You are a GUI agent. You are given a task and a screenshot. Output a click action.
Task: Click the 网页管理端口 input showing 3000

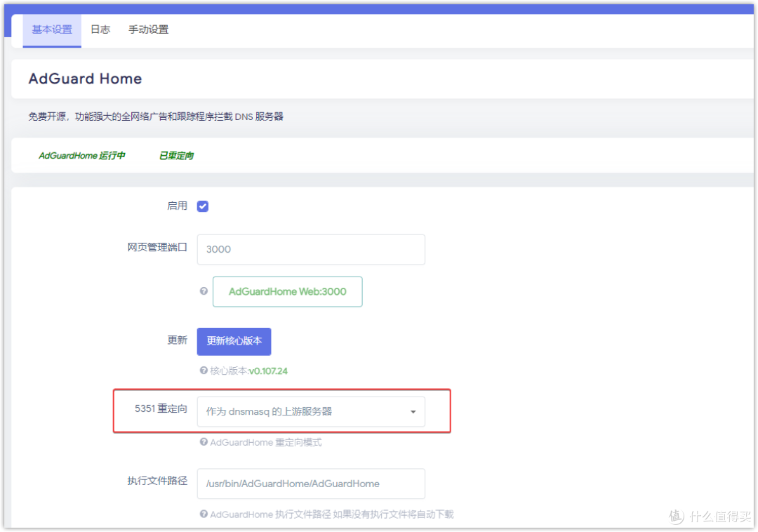click(x=311, y=249)
